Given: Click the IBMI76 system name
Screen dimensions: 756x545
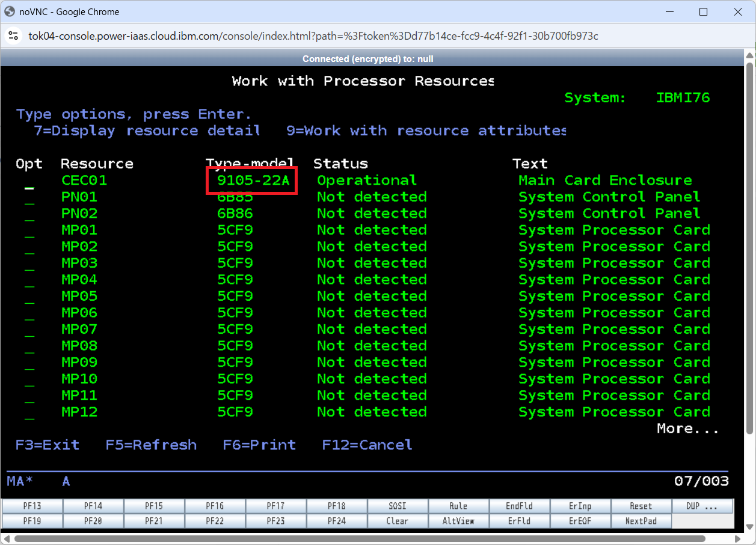Looking at the screenshot, I should pos(683,97).
